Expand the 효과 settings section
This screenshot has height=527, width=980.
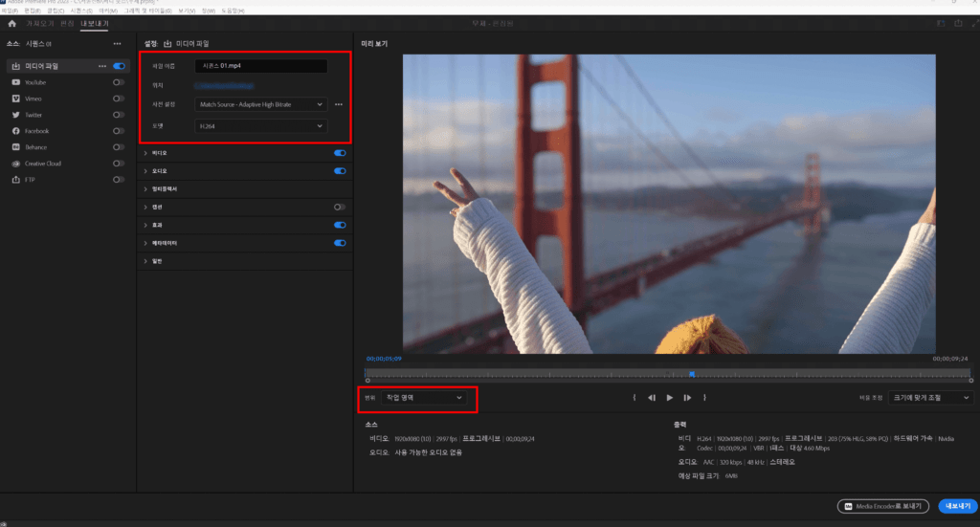click(145, 225)
